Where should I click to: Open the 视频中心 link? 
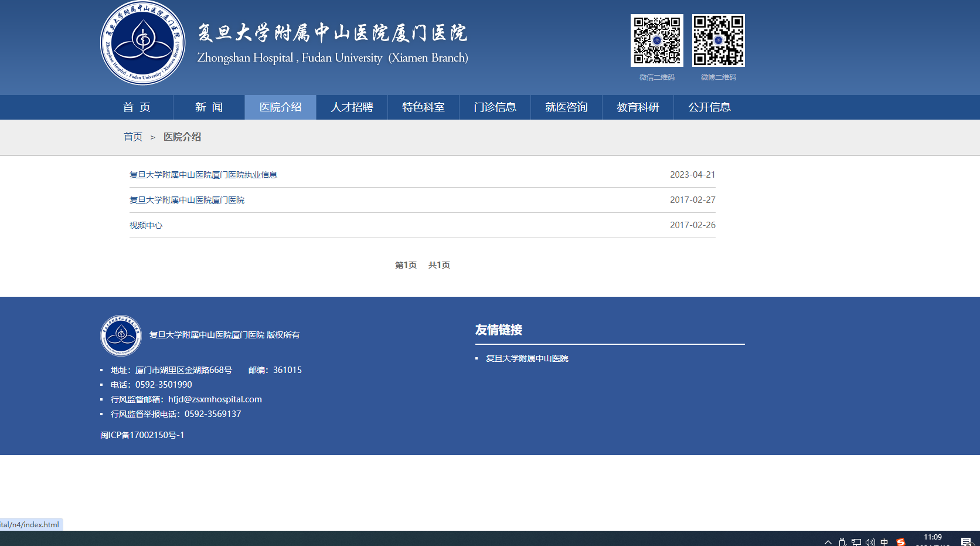(x=146, y=225)
